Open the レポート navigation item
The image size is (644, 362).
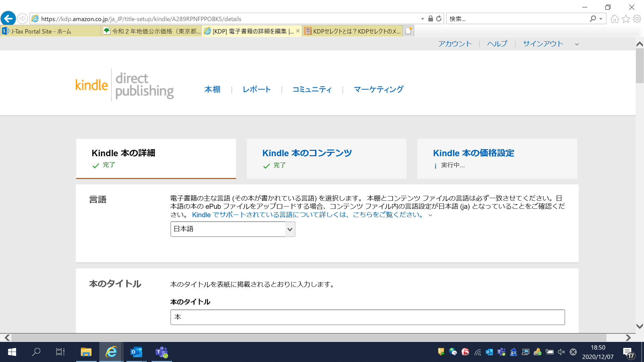coord(257,89)
